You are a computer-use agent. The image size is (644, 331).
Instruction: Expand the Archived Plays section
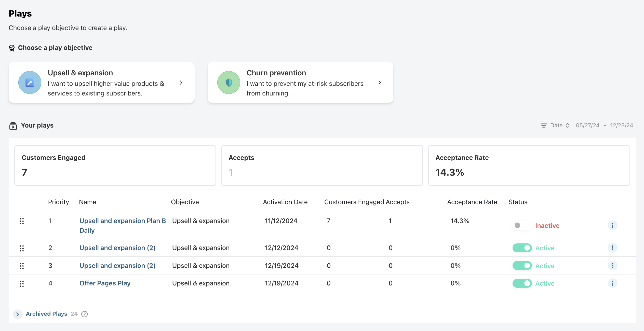point(18,314)
